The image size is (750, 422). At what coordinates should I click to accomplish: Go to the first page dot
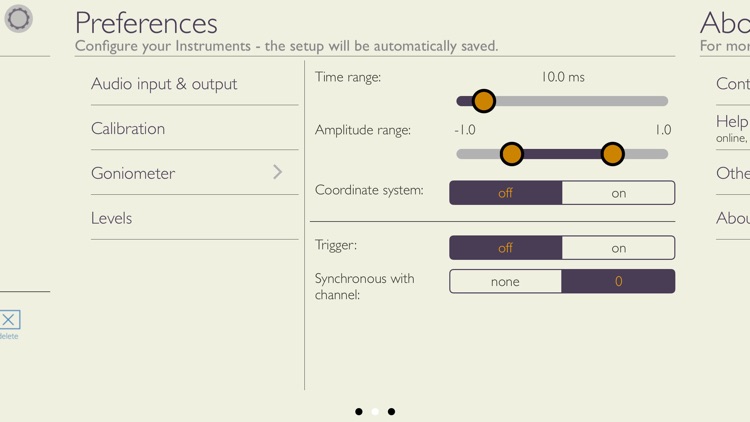point(359,411)
